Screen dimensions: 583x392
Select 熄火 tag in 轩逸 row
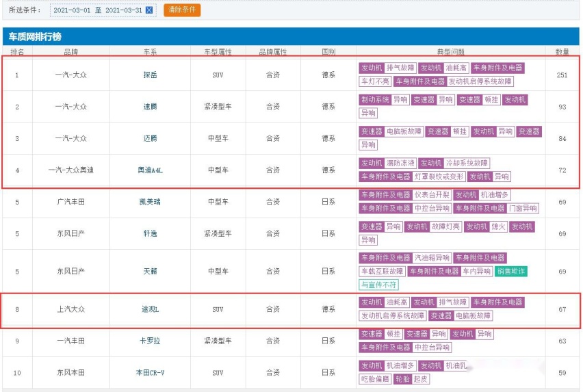[497, 226]
